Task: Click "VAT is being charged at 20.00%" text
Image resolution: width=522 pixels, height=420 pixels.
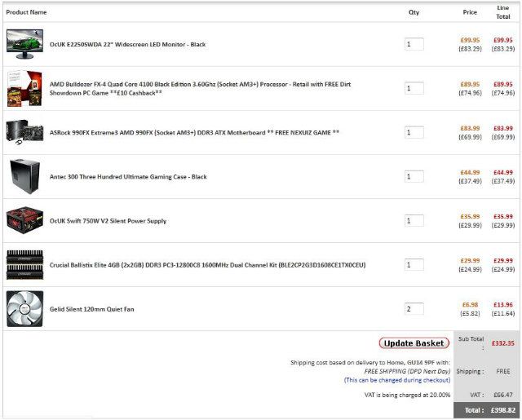Action: pos(408,395)
